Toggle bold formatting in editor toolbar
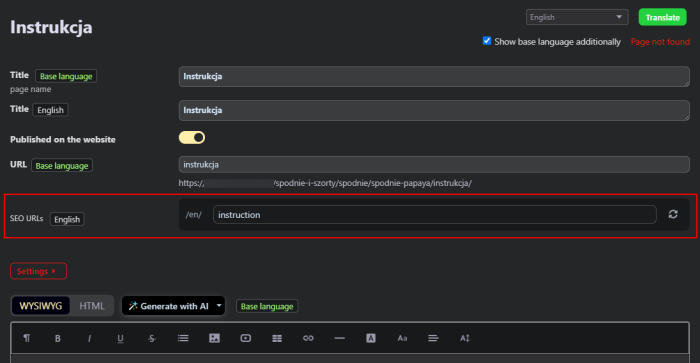The image size is (700, 363). [x=58, y=338]
